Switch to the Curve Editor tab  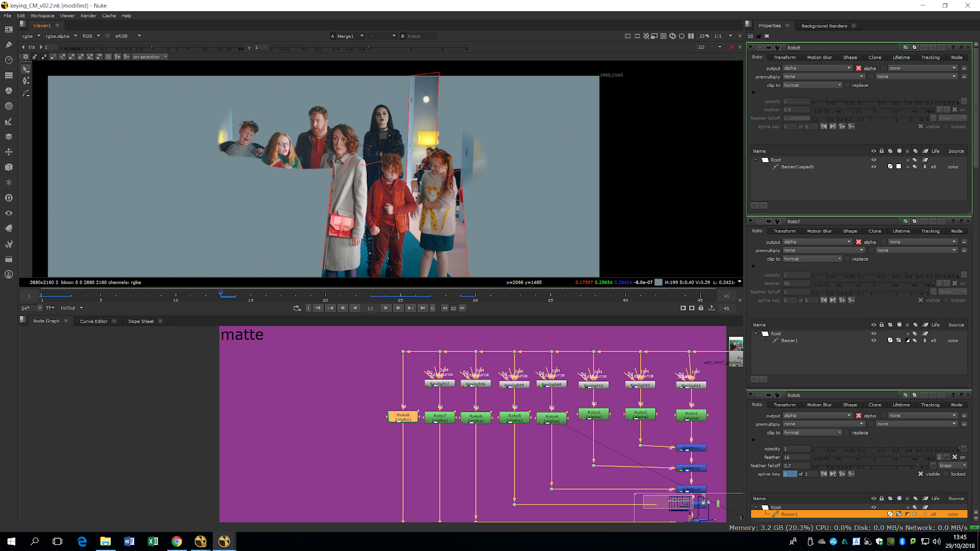click(x=94, y=321)
